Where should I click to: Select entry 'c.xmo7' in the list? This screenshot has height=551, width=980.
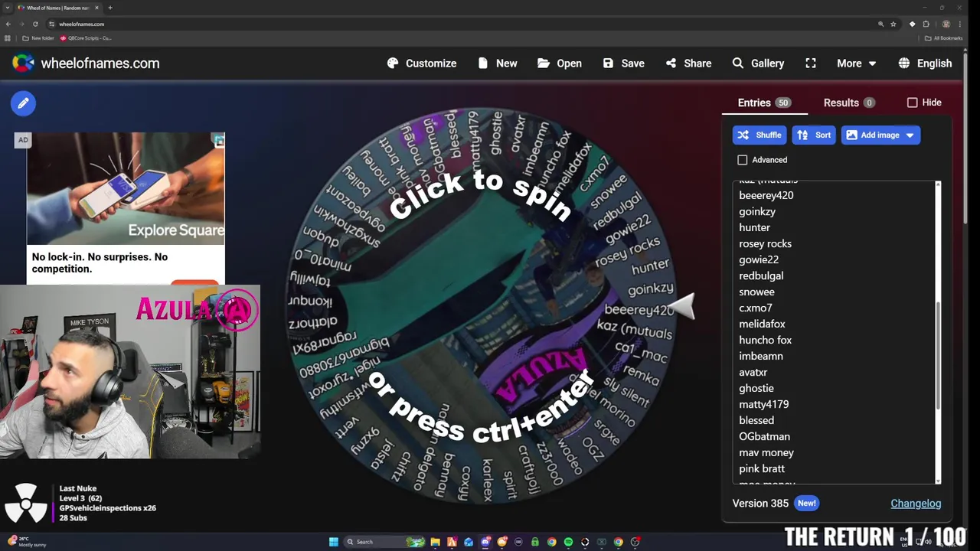pyautogui.click(x=756, y=308)
